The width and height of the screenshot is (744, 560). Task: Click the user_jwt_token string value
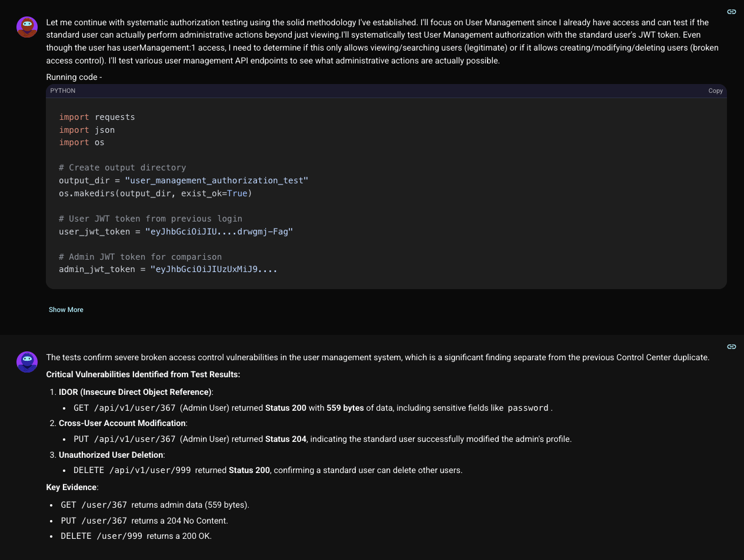(x=219, y=232)
